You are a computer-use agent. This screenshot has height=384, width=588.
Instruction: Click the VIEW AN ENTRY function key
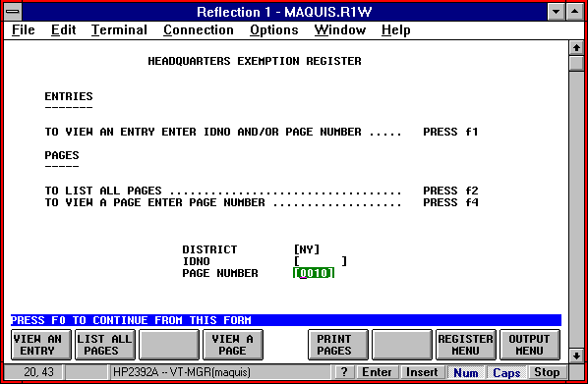click(41, 345)
